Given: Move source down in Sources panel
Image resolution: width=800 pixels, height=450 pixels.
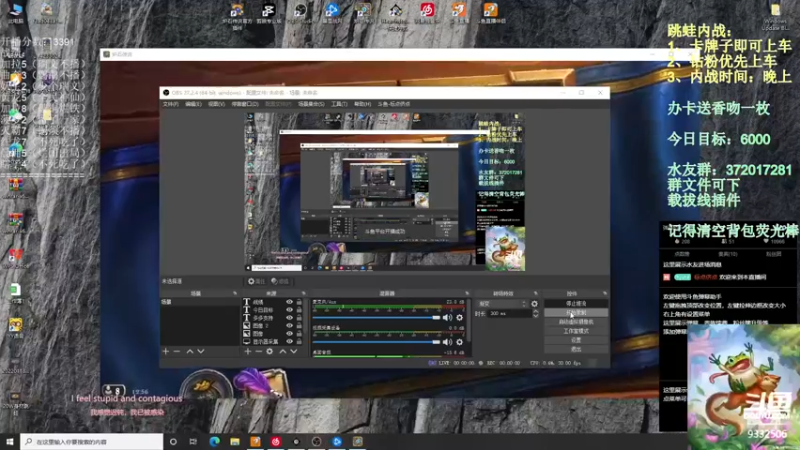Looking at the screenshot, I should [294, 352].
